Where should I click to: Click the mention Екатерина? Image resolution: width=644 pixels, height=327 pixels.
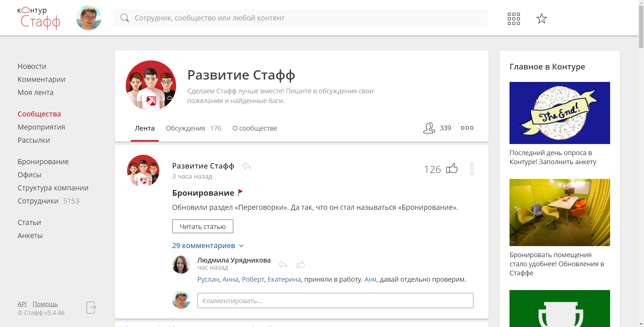(x=284, y=279)
